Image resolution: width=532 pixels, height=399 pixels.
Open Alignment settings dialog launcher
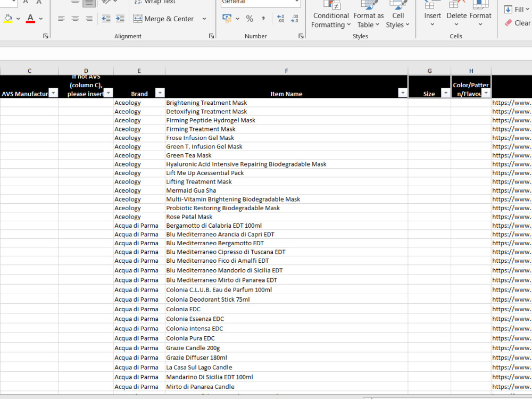[211, 36]
